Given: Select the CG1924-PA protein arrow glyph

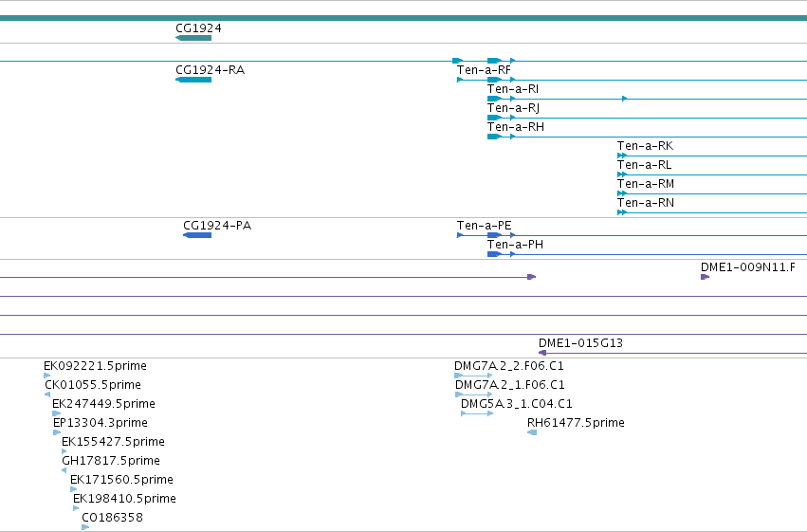Looking at the screenshot, I should 197,235.
